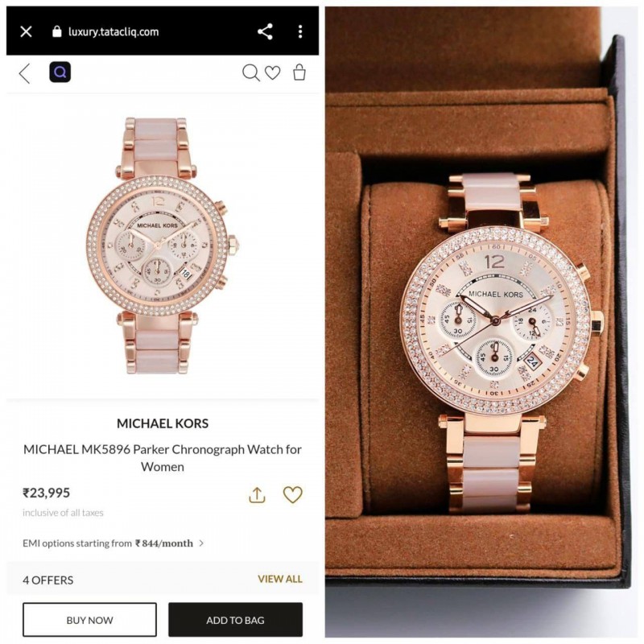Open the share icon in browser bar
The width and height of the screenshot is (644, 644).
tap(265, 31)
